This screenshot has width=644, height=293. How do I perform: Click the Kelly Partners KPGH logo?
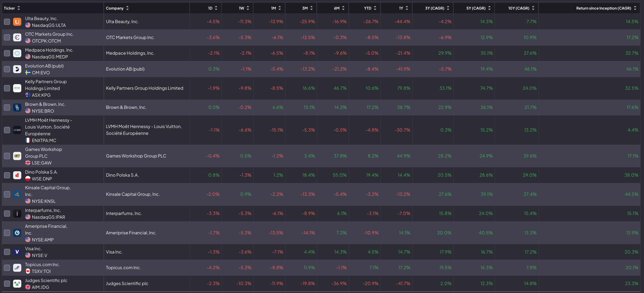(17, 88)
